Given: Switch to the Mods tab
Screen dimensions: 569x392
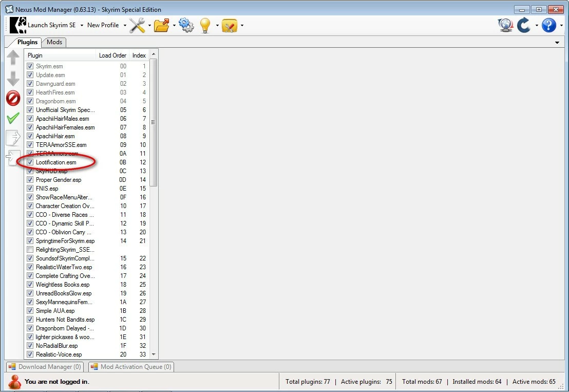Looking at the screenshot, I should click(54, 42).
